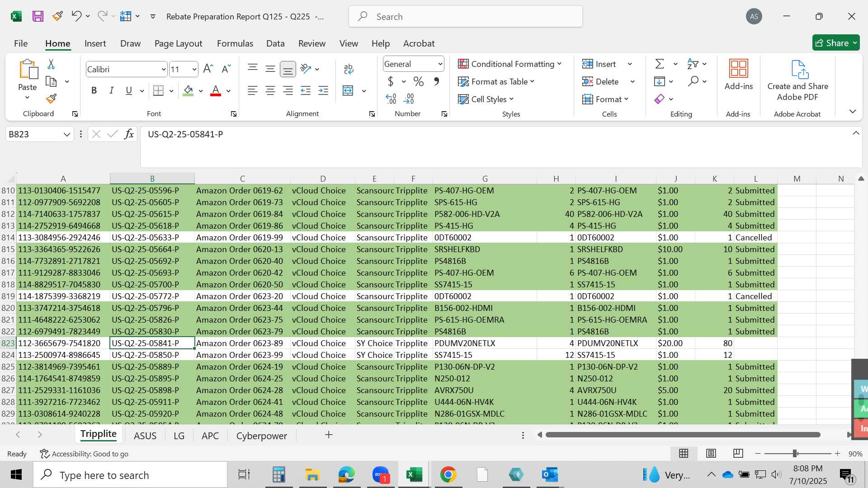Click the horizontal scrollbar
Image resolution: width=868 pixels, height=488 pixels.
pyautogui.click(x=683, y=435)
